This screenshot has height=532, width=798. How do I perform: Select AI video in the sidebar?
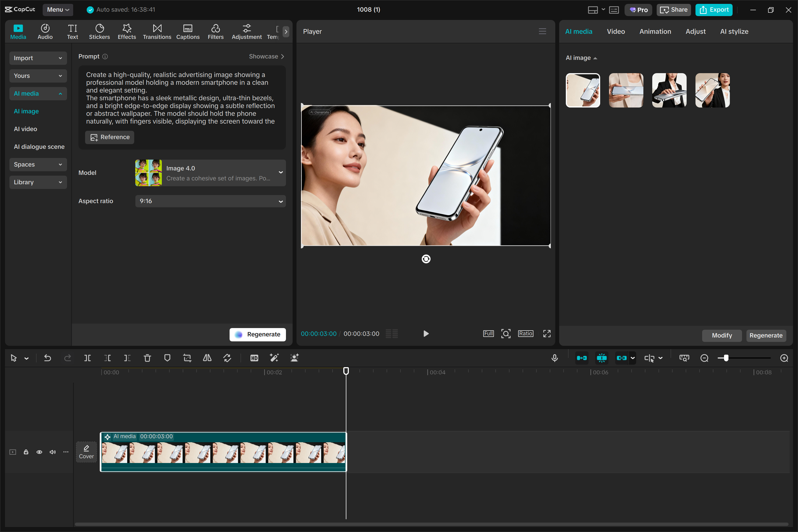[25, 129]
